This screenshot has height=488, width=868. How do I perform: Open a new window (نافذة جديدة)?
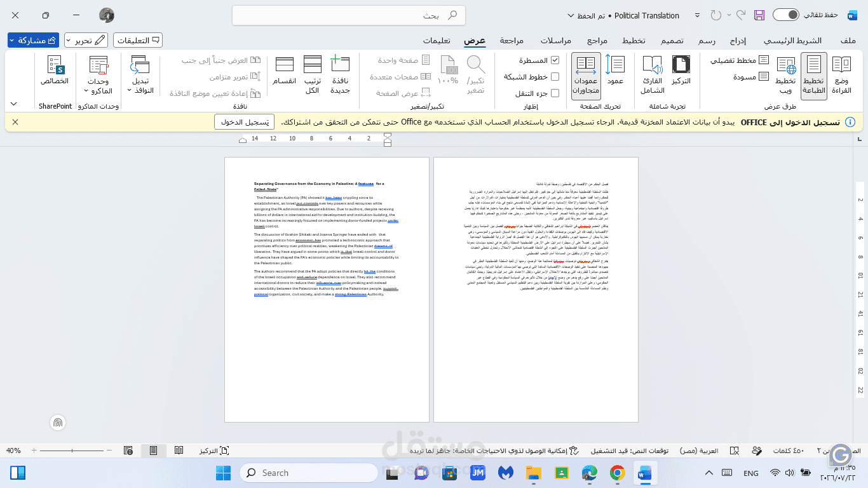(341, 74)
